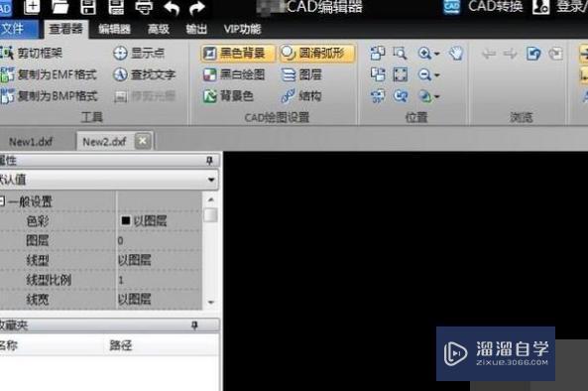Screen dimensions: 588x391
Task: Switch to the 输出 output tab
Action: pyautogui.click(x=196, y=29)
